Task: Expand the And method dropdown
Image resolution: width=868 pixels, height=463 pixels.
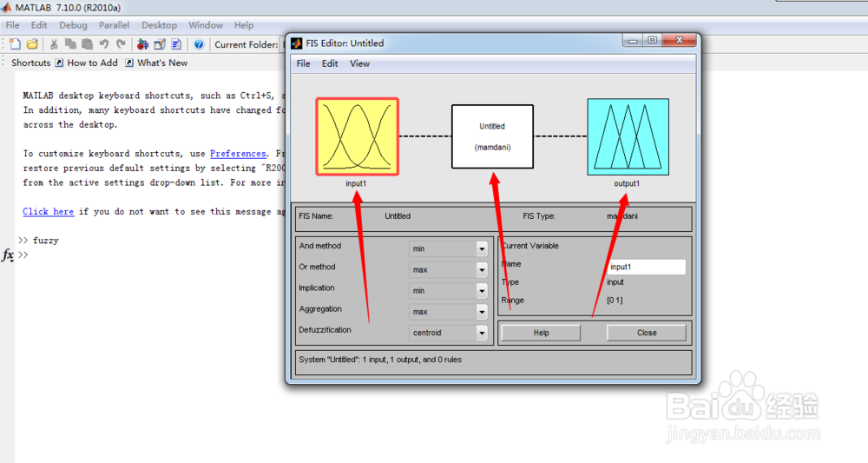Action: click(x=482, y=248)
